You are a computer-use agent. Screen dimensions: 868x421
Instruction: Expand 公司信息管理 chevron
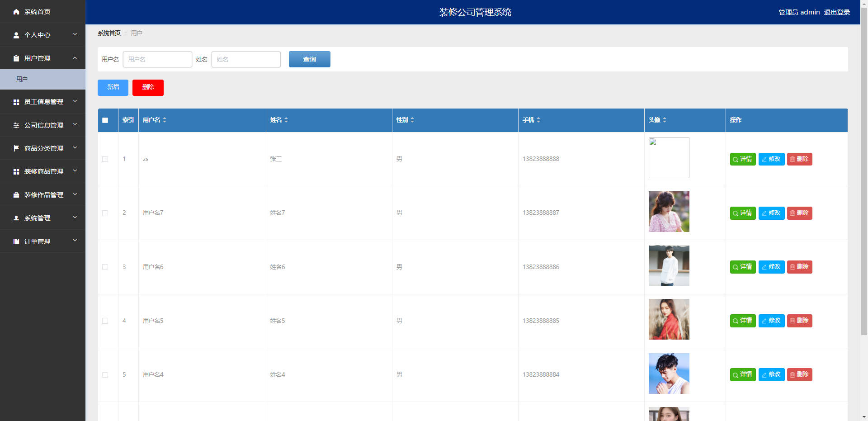coord(75,124)
